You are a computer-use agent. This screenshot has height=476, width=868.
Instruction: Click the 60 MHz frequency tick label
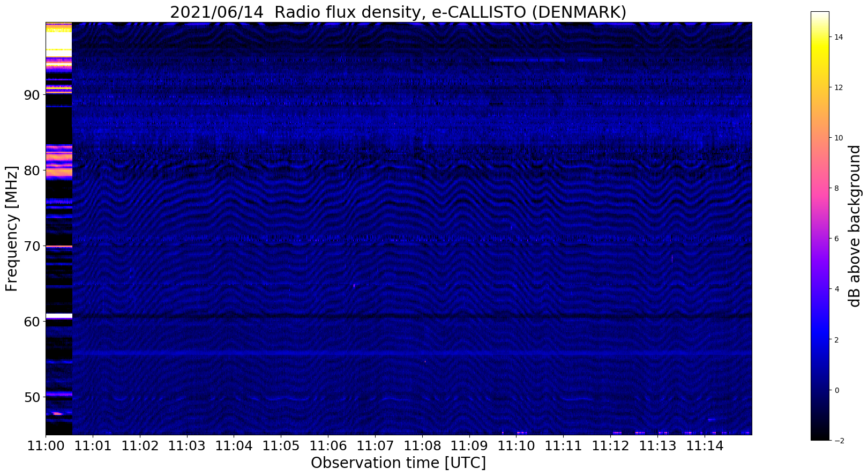(32, 322)
